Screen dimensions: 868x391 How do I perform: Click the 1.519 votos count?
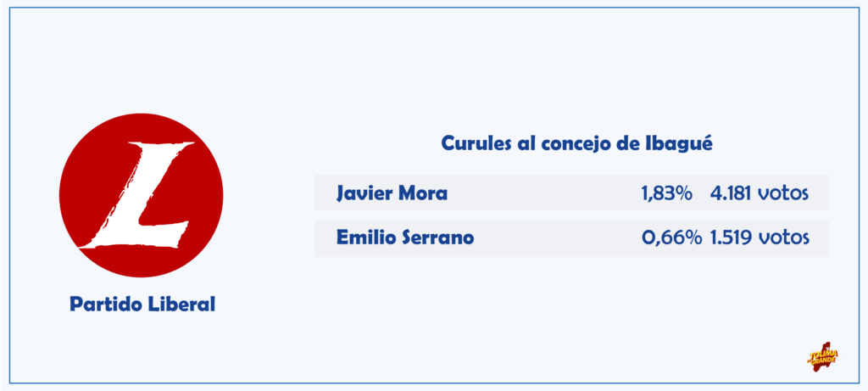759,238
